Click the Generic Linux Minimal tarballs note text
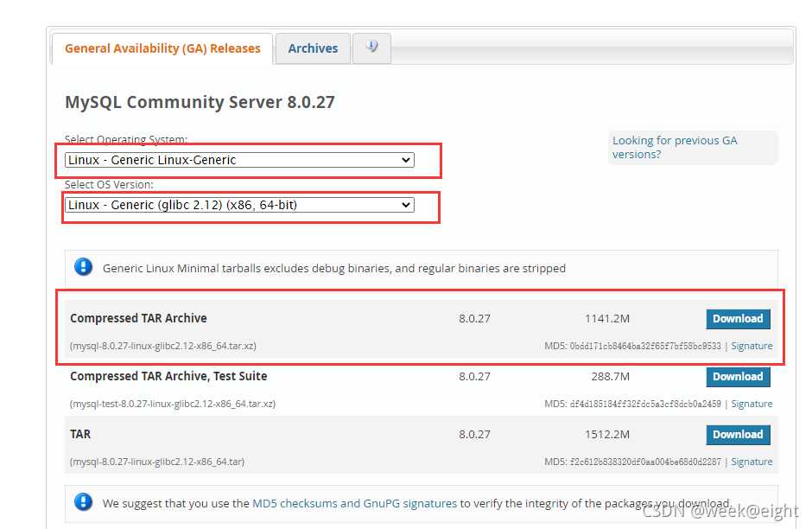Screen dimensions: 812x529 tap(334, 268)
